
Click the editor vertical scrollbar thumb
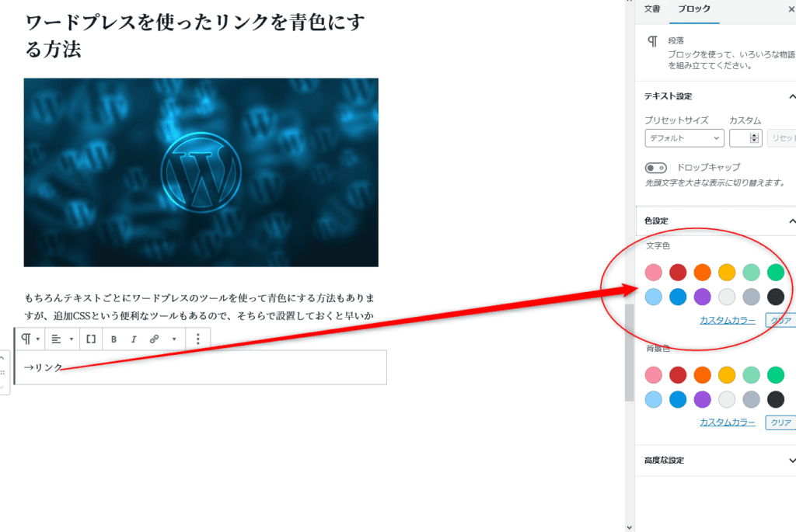630,353
